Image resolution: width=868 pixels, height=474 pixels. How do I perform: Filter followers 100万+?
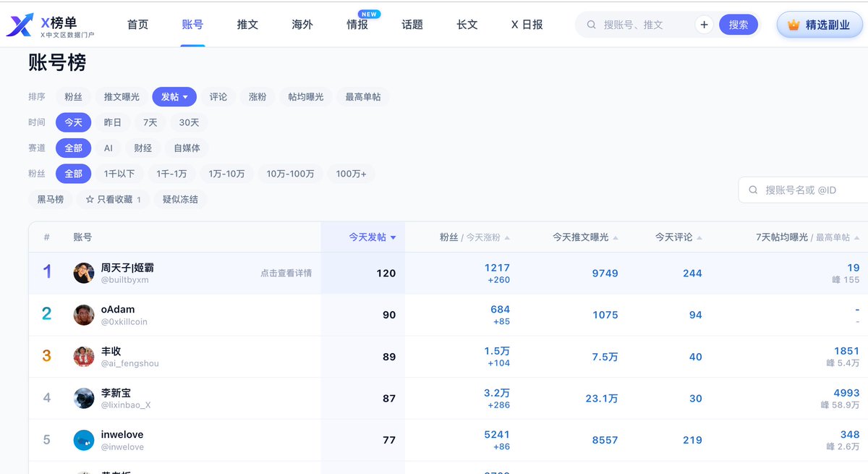coord(351,174)
